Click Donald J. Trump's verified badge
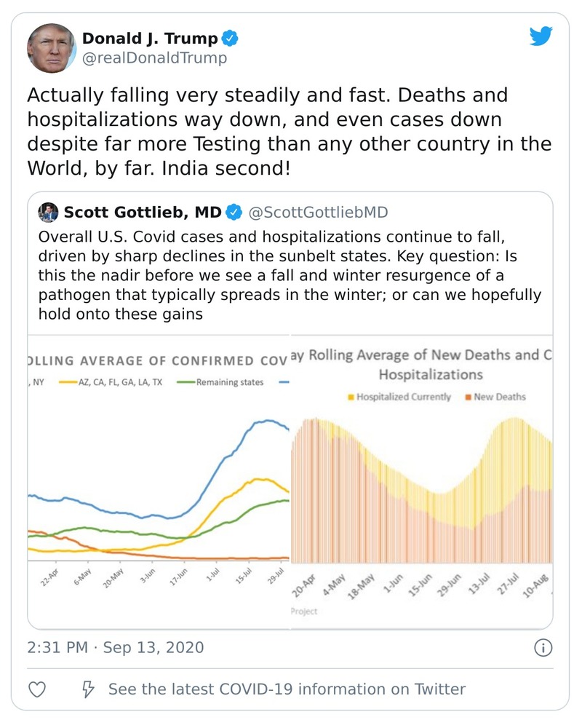The height and width of the screenshot is (728, 582). 230,38
